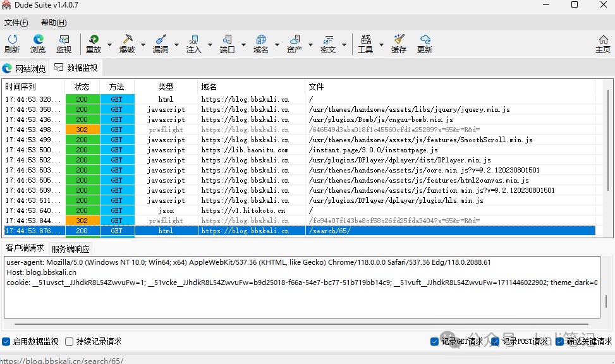Select the 重放 replay tool

tap(94, 44)
